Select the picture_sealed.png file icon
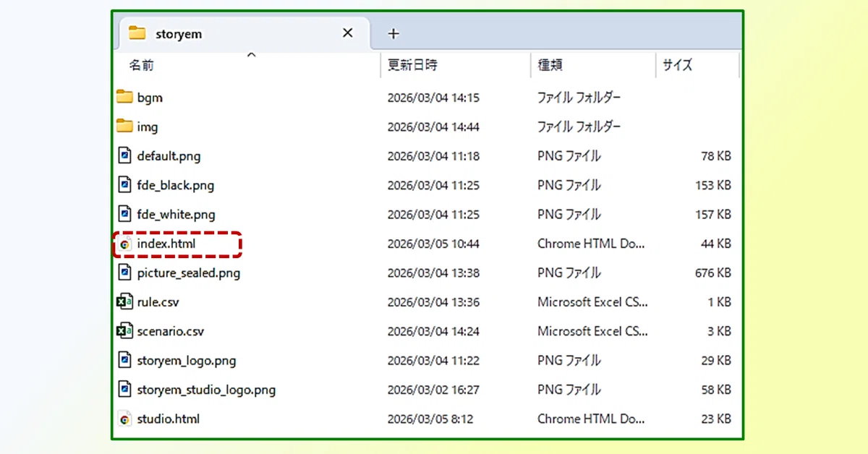Image resolution: width=868 pixels, height=454 pixels. coord(124,273)
